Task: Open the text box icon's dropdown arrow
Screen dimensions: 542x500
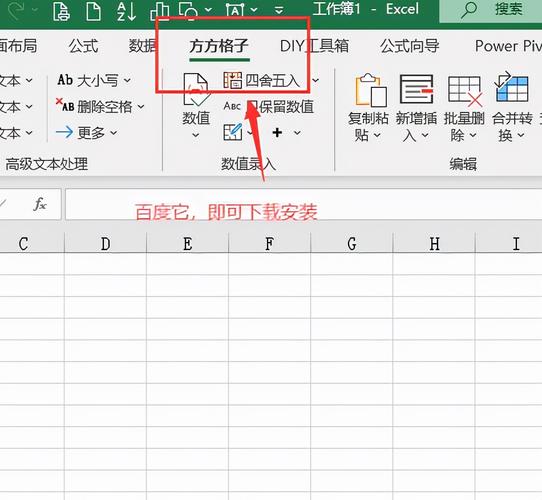Action: (254, 10)
